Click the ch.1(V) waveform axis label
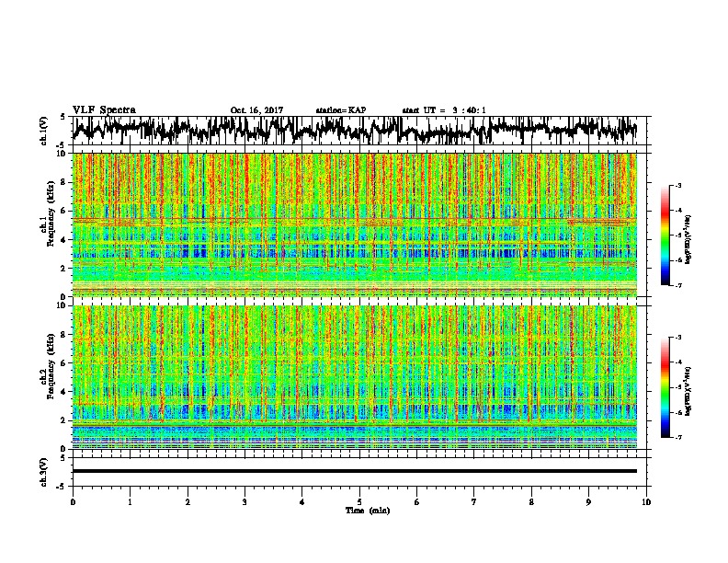Screen dimensions: 728x563 (44, 131)
